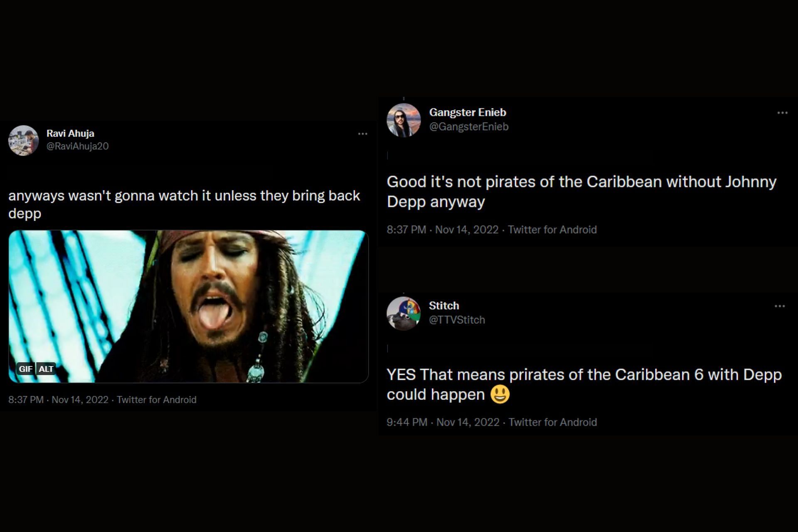The width and height of the screenshot is (798, 532).
Task: Open Ravi Ahuja's profile picture
Action: (x=24, y=140)
